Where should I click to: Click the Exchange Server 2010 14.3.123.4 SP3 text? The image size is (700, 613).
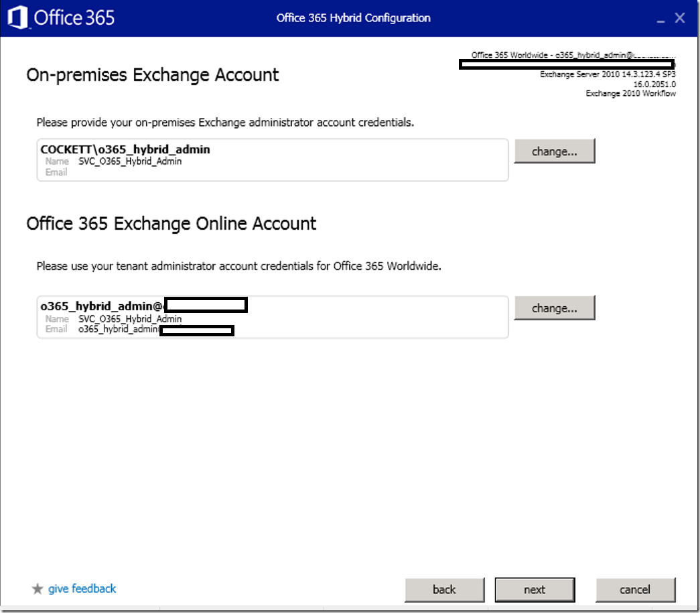608,74
